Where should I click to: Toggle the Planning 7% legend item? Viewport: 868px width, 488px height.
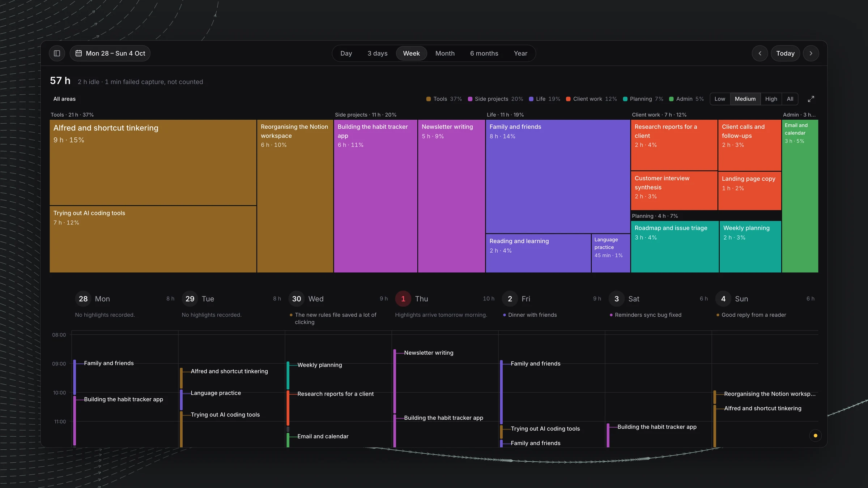(x=643, y=99)
